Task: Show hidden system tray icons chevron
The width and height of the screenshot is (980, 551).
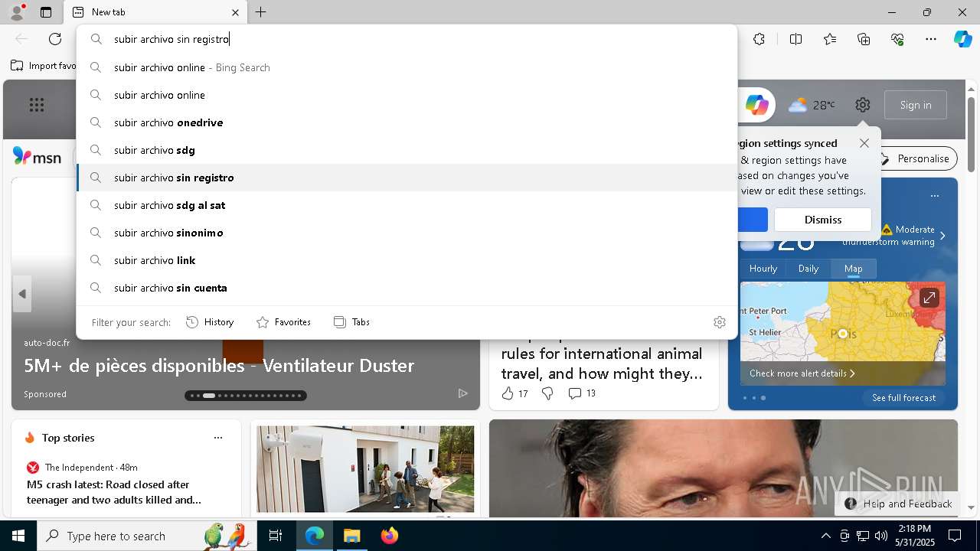Action: click(825, 536)
